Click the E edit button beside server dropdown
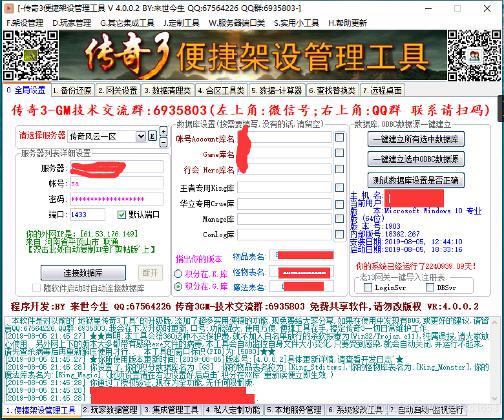The image size is (504, 420). (x=152, y=136)
